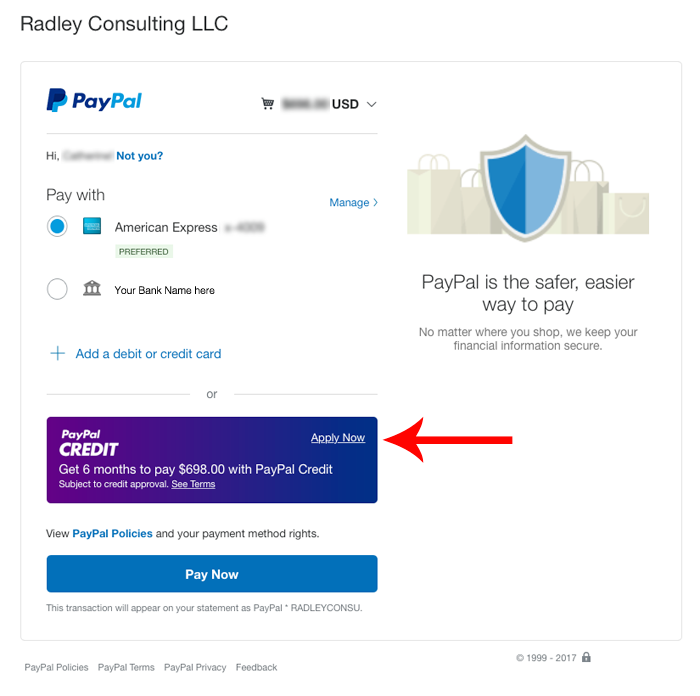Click the PayPal Credit logo
Viewport: 700px width, 696px height.
(88, 443)
